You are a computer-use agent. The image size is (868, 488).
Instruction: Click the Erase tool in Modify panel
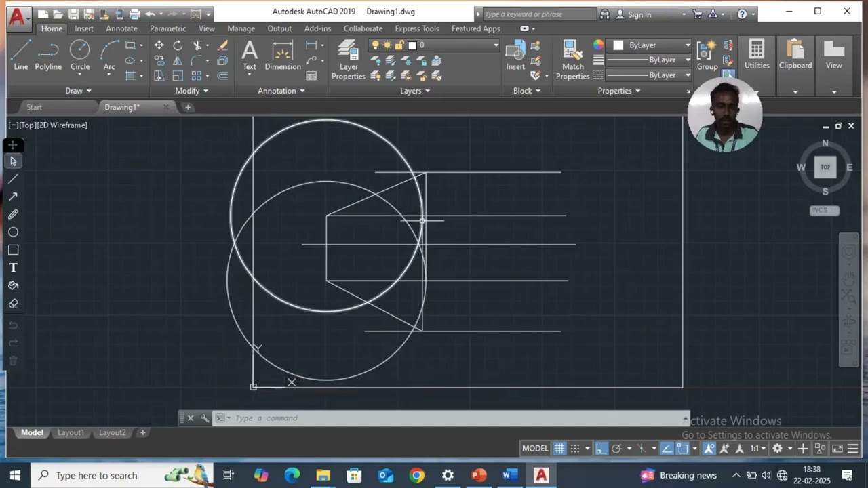click(222, 45)
